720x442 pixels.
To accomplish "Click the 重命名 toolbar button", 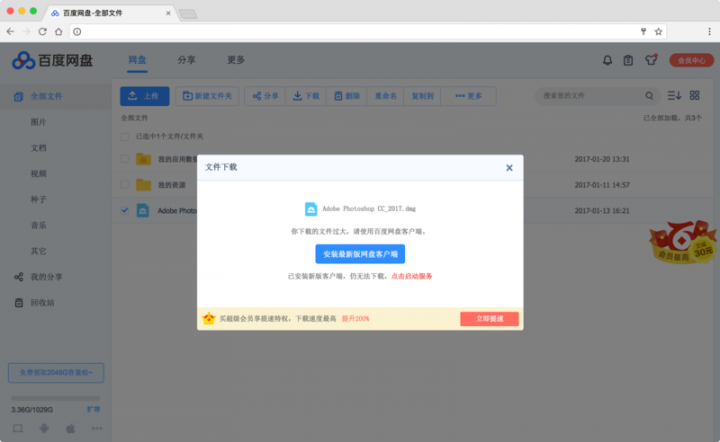I will tap(385, 96).
